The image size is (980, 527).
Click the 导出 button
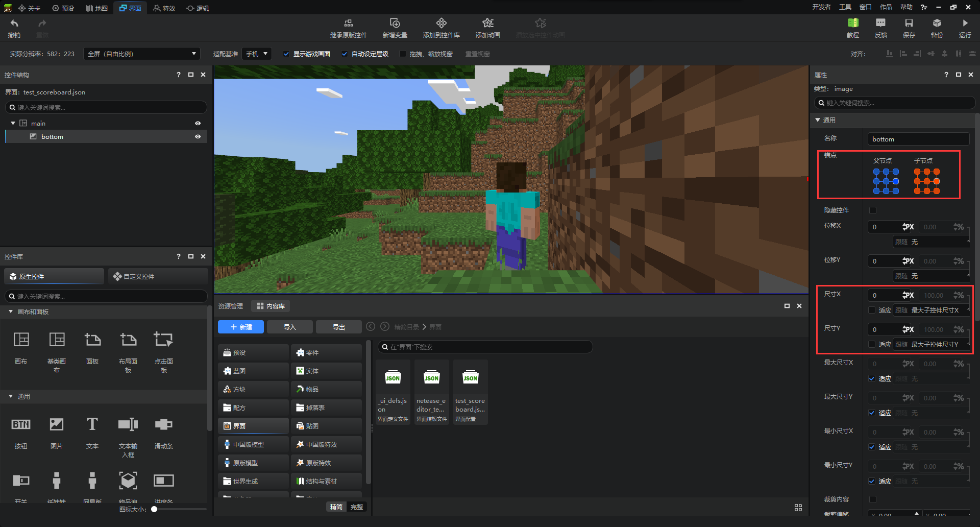pos(339,327)
